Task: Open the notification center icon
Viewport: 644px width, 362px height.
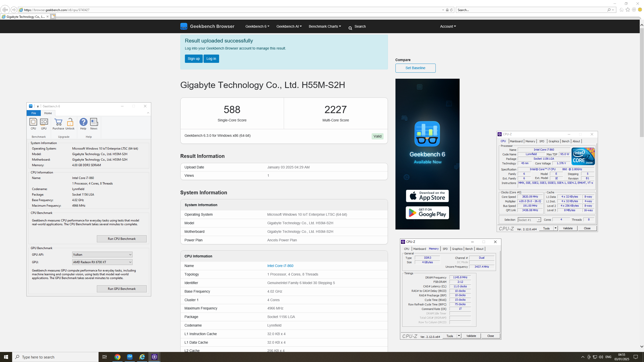Action: click(636, 357)
